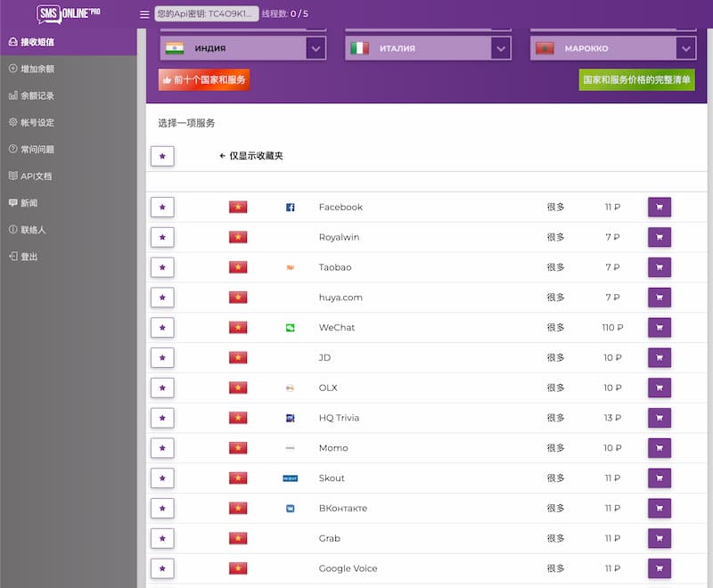Image resolution: width=713 pixels, height=588 pixels.
Task: Star the huya.com service
Action: click(162, 298)
